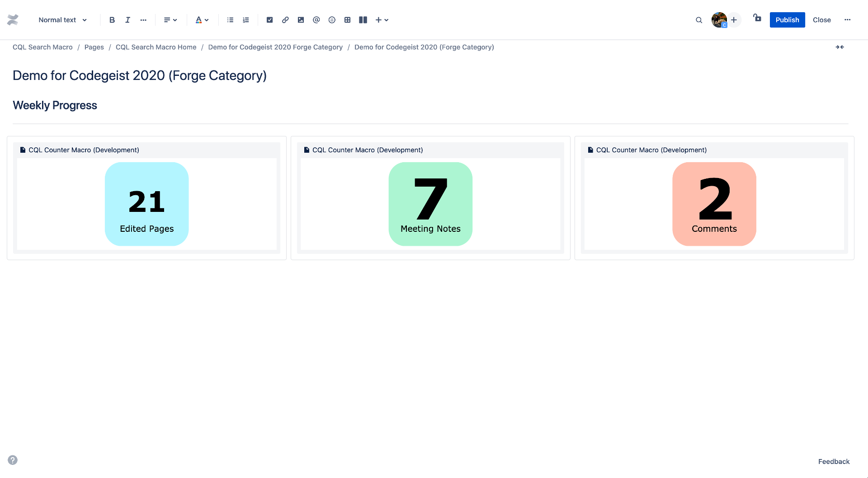
Task: Open the more actions ellipsis menu
Action: 847,20
